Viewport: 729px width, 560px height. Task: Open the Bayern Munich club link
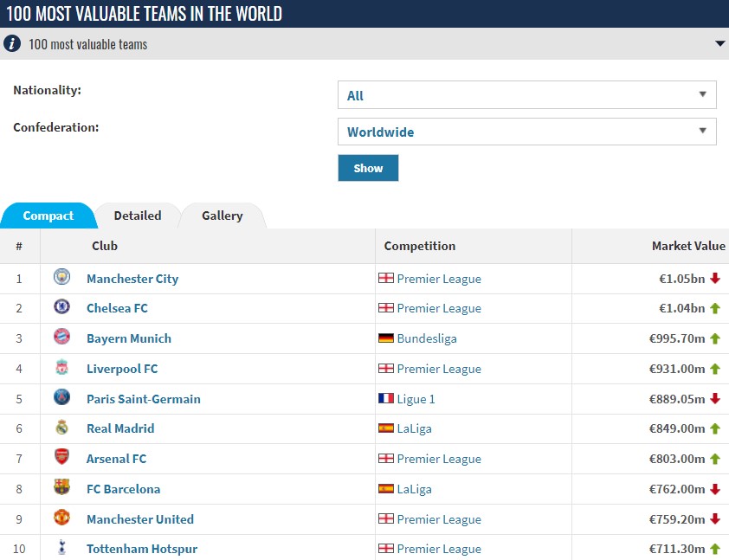click(129, 338)
